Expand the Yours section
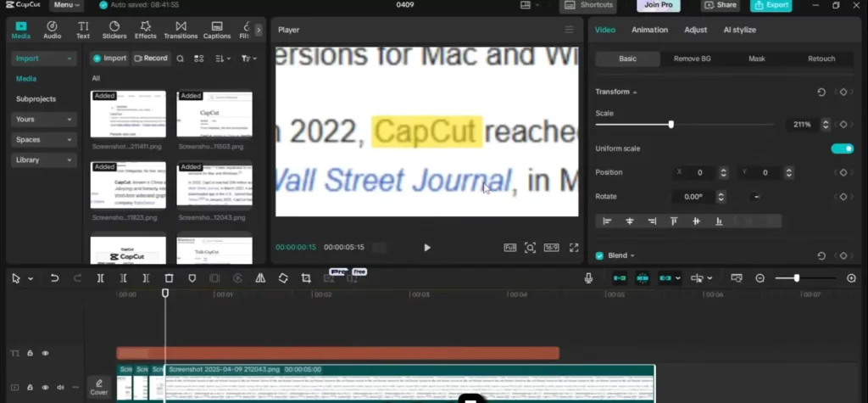 coord(44,119)
